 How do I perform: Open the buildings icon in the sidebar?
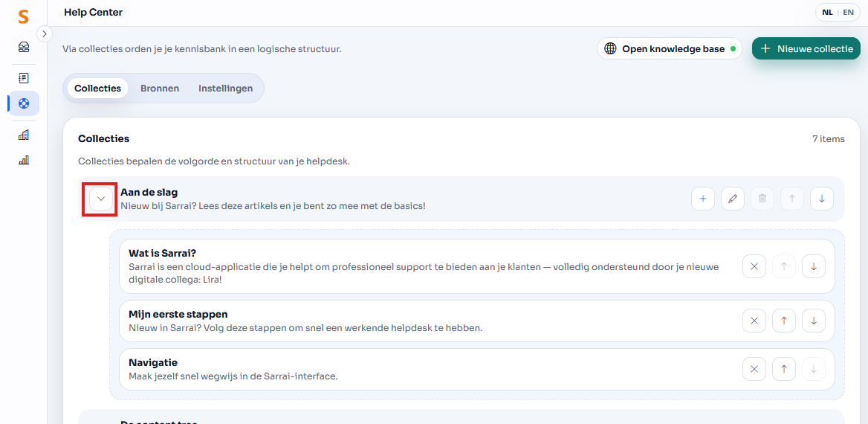[x=24, y=135]
